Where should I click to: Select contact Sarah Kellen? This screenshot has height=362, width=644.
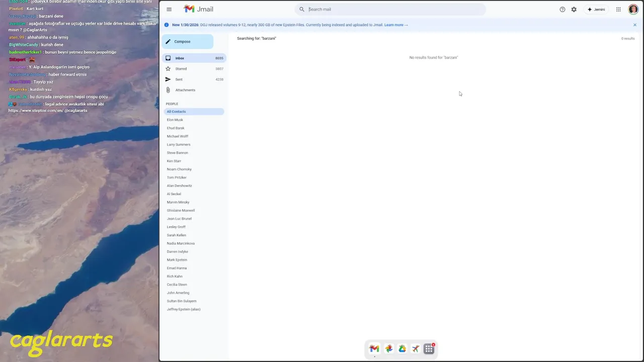pos(177,235)
